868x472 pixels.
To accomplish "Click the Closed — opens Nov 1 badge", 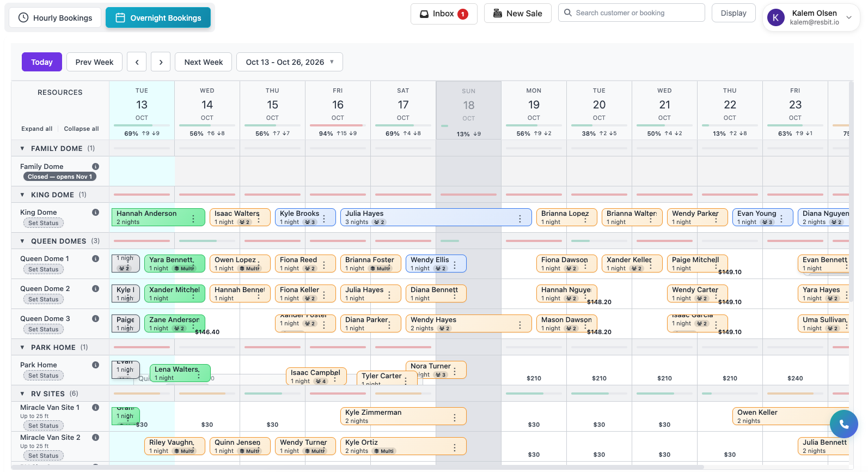I will (60, 177).
